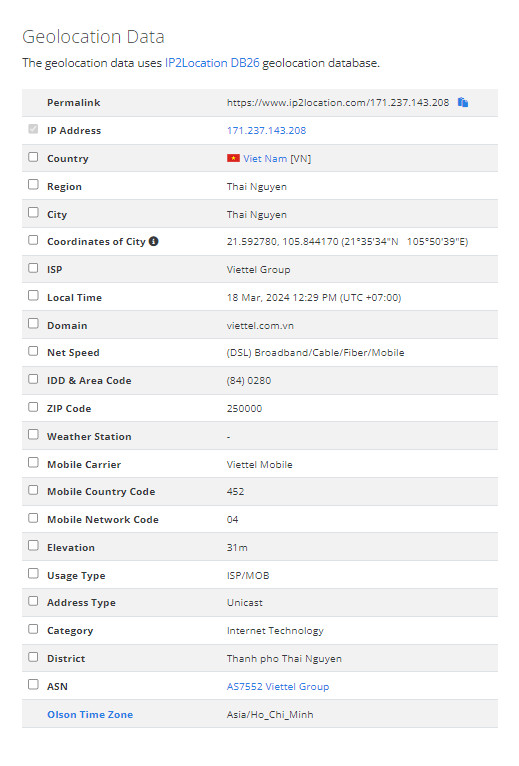This screenshot has height=766, width=519.
Task: Select the Local Time checkbox
Action: pos(33,296)
